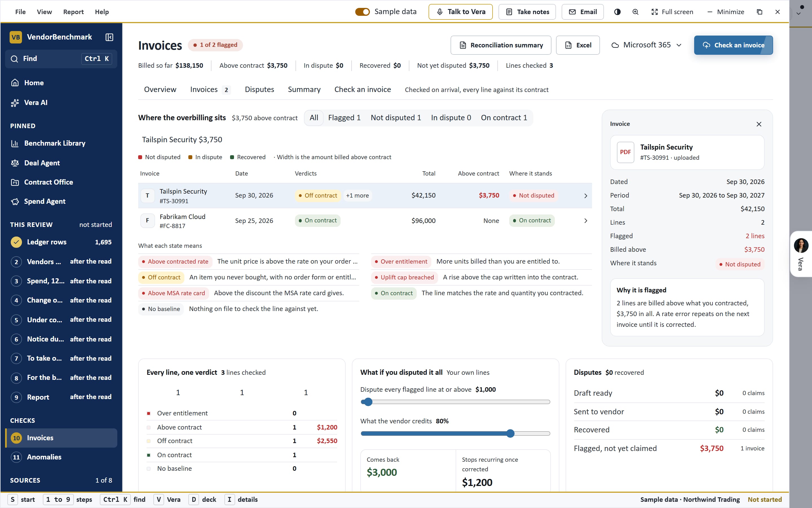Go to step 7 To take o...
Screen dimensions: 812x508
[x=61, y=358]
